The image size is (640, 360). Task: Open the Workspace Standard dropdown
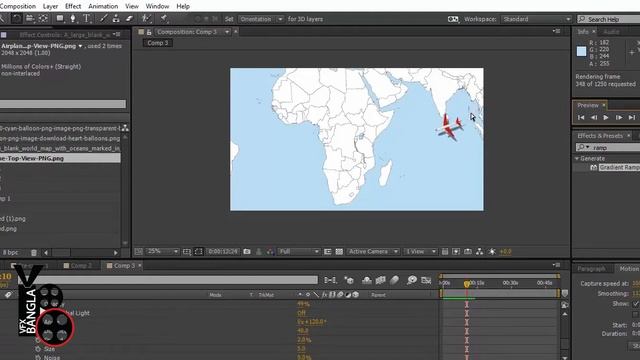536,19
